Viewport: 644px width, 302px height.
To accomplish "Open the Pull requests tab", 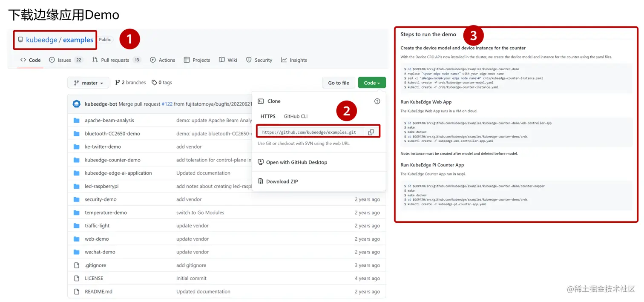I will pos(116,60).
